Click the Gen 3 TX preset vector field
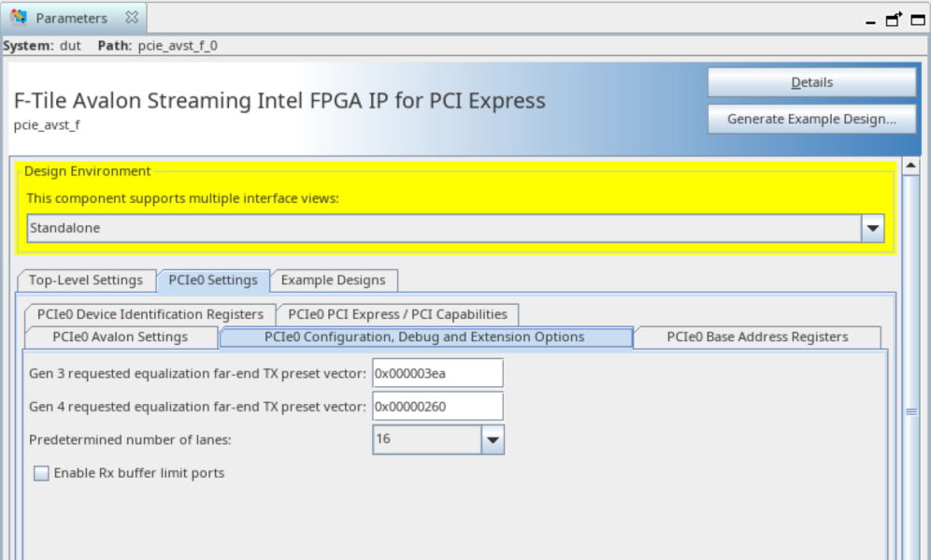The height and width of the screenshot is (560, 931). pos(437,373)
